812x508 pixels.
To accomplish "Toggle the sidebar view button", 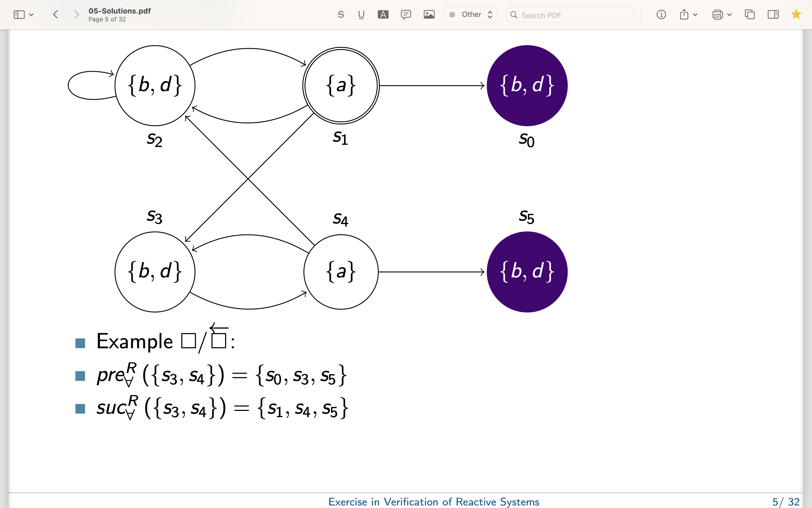I will (x=19, y=14).
